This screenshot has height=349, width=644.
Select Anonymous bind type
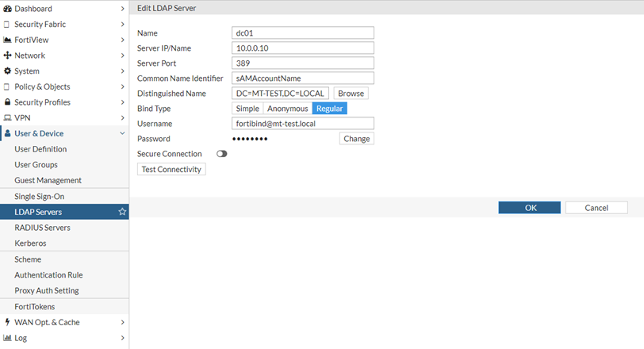click(287, 109)
